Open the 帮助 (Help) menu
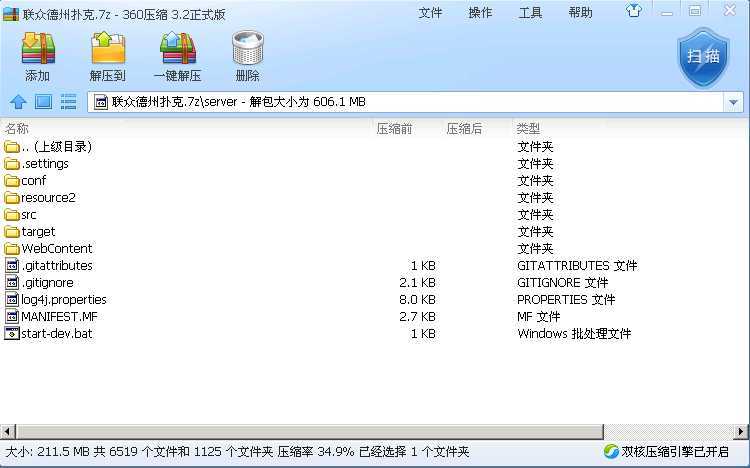750x468 pixels. (x=580, y=13)
